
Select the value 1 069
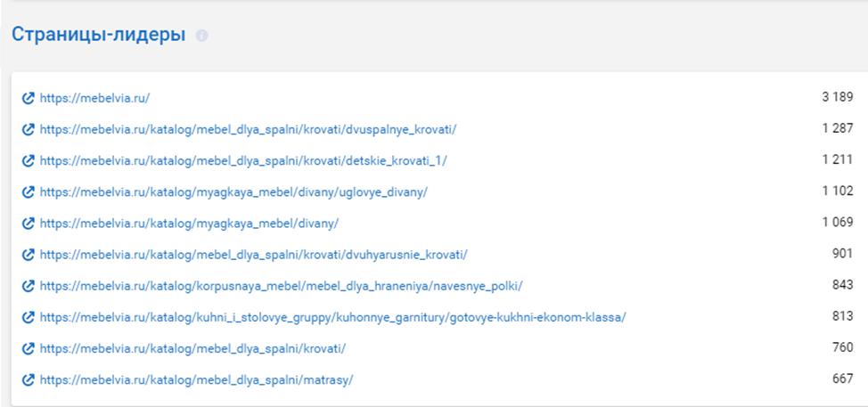point(838,223)
